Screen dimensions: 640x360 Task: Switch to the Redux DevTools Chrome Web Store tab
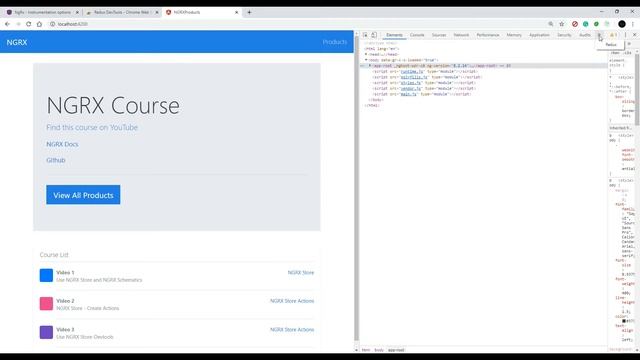pyautogui.click(x=122, y=12)
